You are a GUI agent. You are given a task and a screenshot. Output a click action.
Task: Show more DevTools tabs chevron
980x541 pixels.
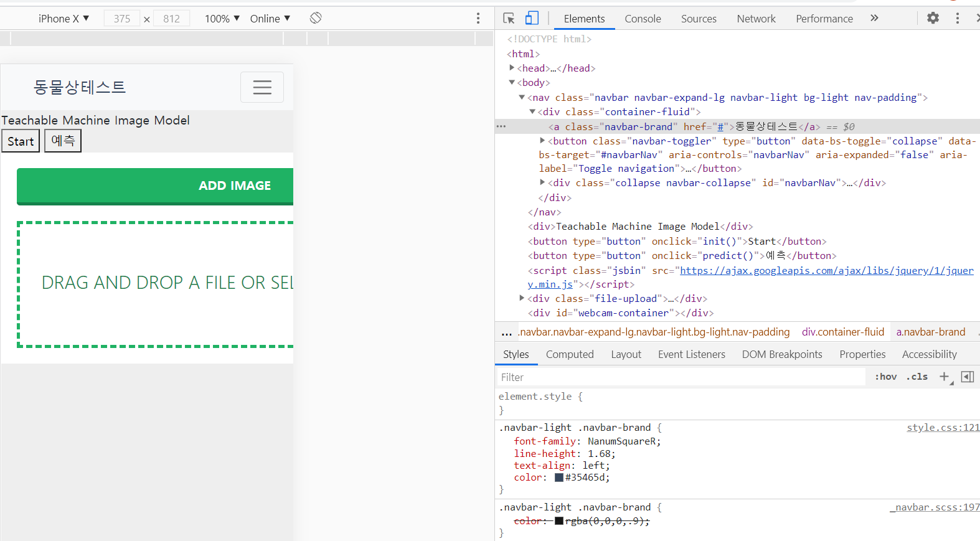(874, 18)
